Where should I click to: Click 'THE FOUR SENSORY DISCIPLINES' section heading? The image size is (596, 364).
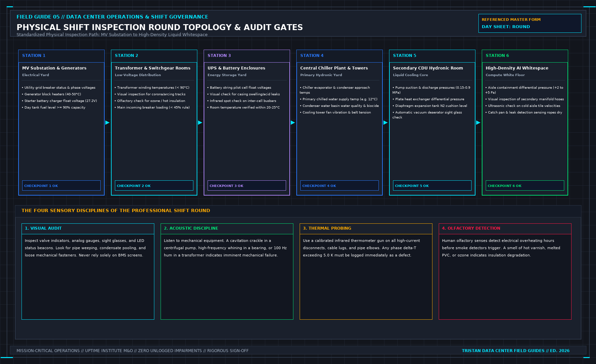tap(116, 210)
